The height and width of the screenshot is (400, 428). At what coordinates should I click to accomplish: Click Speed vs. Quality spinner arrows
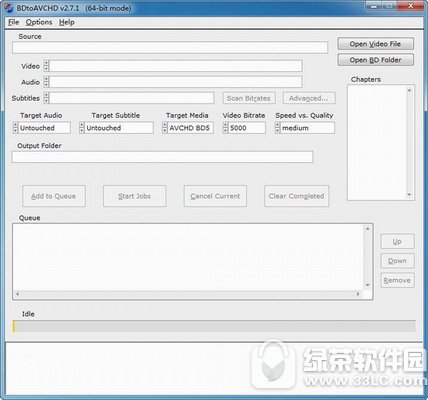[x=277, y=128]
